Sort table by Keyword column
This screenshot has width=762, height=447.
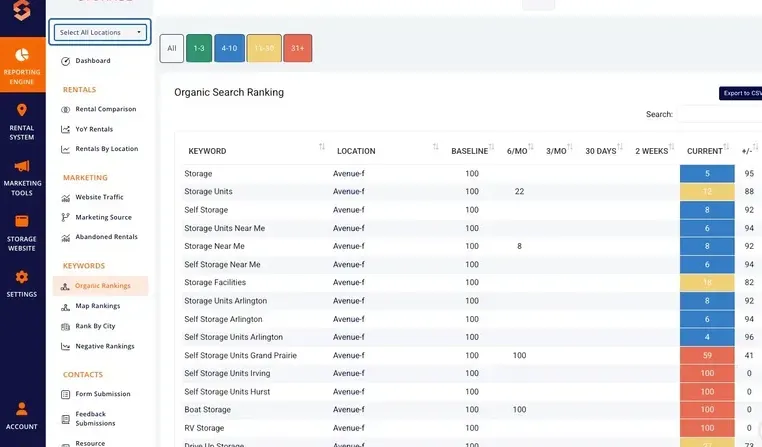coord(322,147)
